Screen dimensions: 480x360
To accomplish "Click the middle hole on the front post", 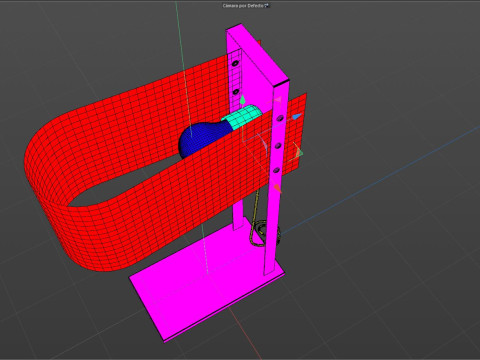I will (x=277, y=145).
